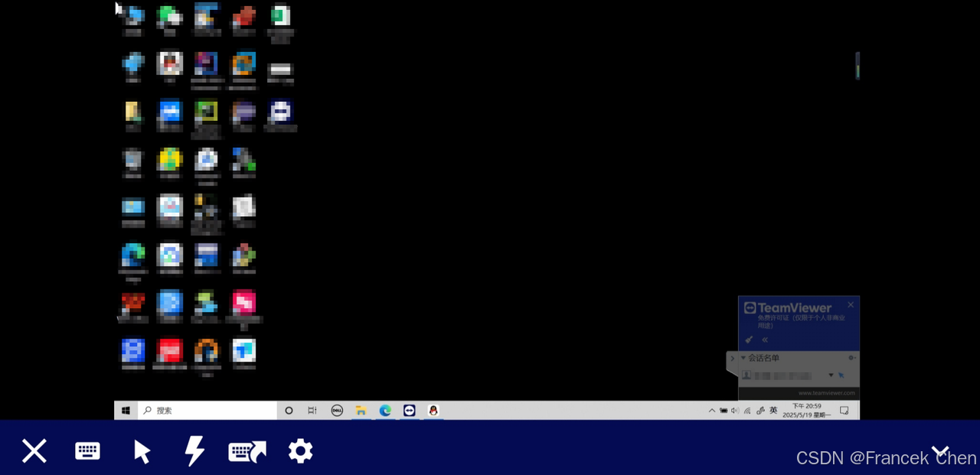Open the www.teamviewer.com link
The image size is (980, 475).
pyautogui.click(x=826, y=393)
